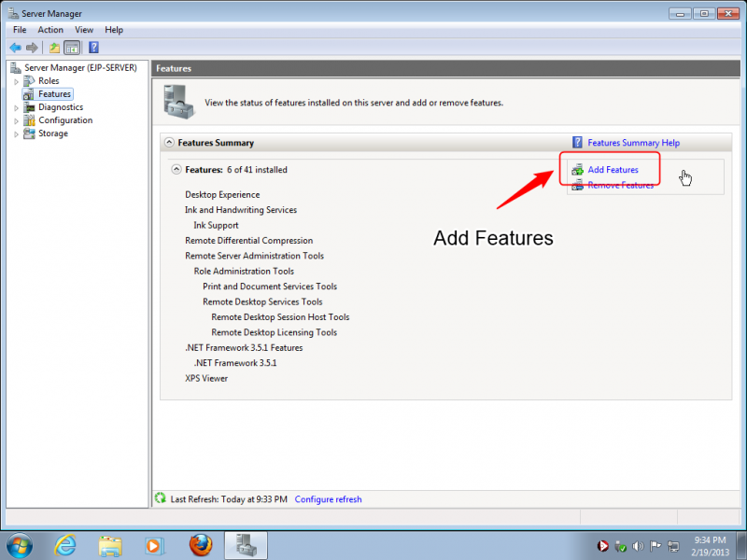Open the Help menu
Image resolution: width=747 pixels, height=560 pixels.
(114, 30)
